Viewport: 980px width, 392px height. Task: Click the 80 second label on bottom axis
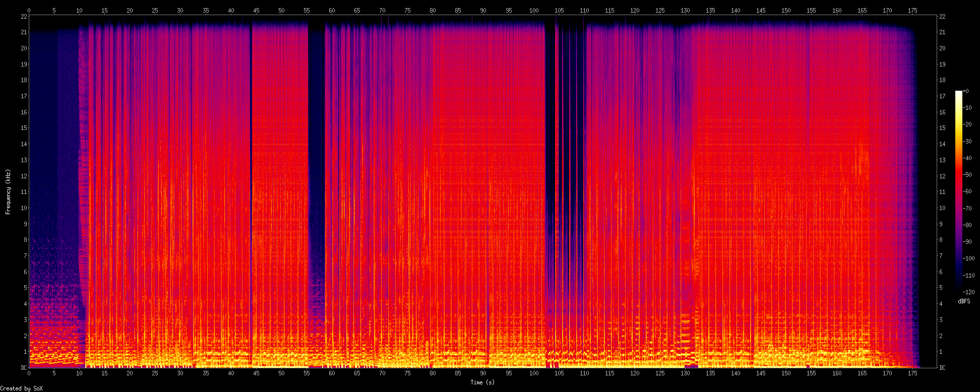(433, 373)
